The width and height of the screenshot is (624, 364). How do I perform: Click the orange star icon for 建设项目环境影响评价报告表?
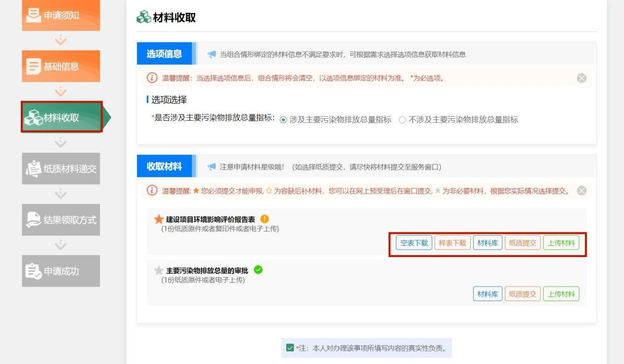pyautogui.click(x=159, y=220)
